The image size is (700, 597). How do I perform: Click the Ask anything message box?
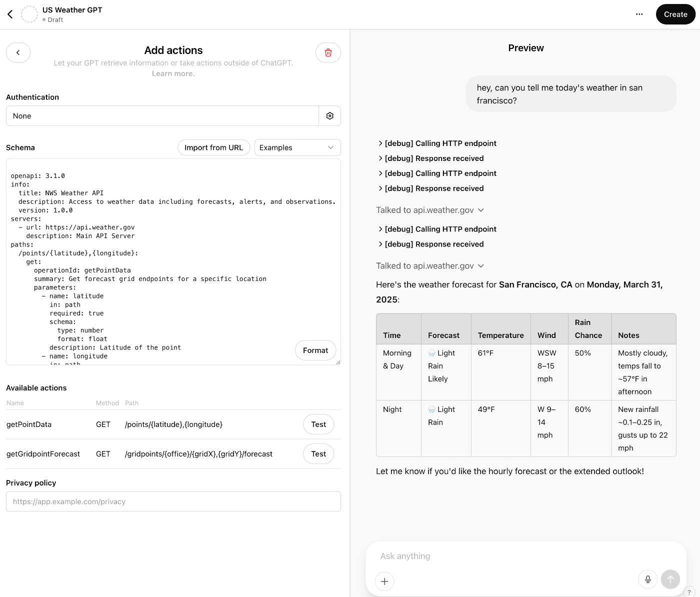pos(525,556)
